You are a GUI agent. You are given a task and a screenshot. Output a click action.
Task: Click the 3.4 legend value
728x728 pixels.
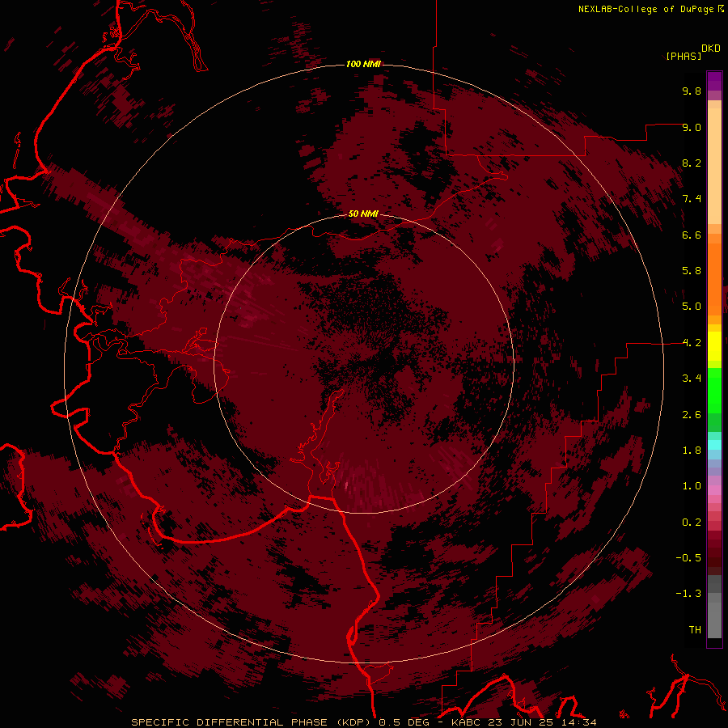692,379
